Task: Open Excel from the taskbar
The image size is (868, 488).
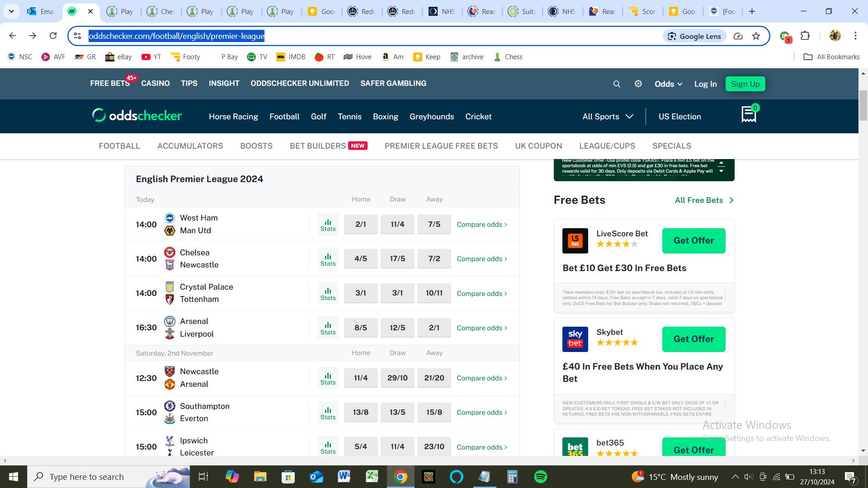Action: (372, 477)
